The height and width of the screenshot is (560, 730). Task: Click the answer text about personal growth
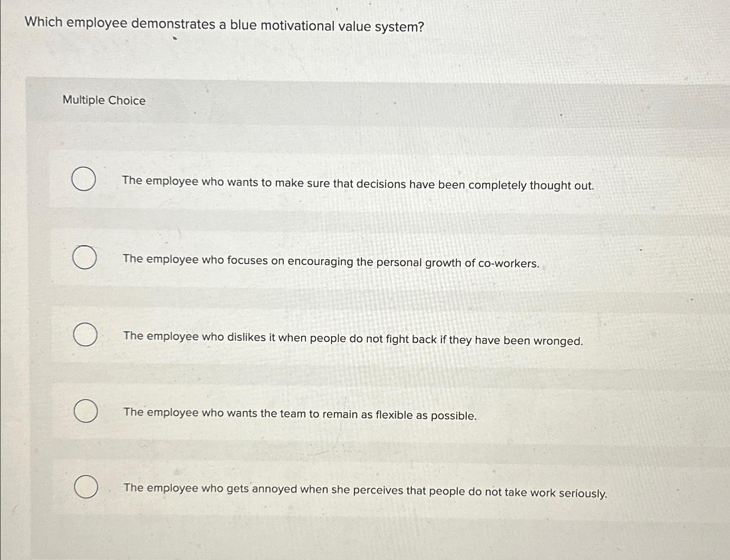(330, 261)
